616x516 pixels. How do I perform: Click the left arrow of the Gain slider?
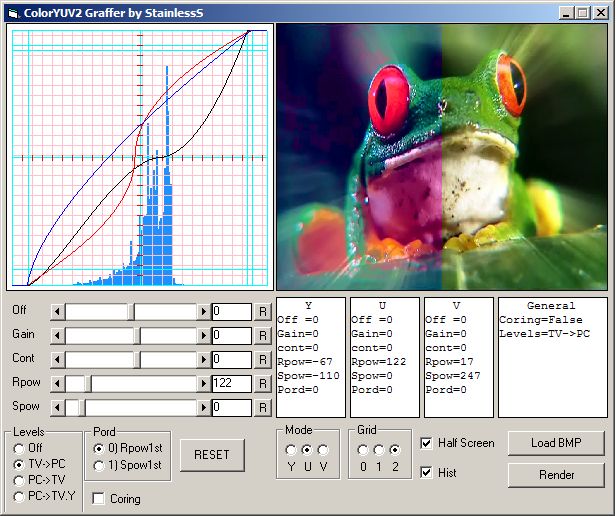[57, 336]
